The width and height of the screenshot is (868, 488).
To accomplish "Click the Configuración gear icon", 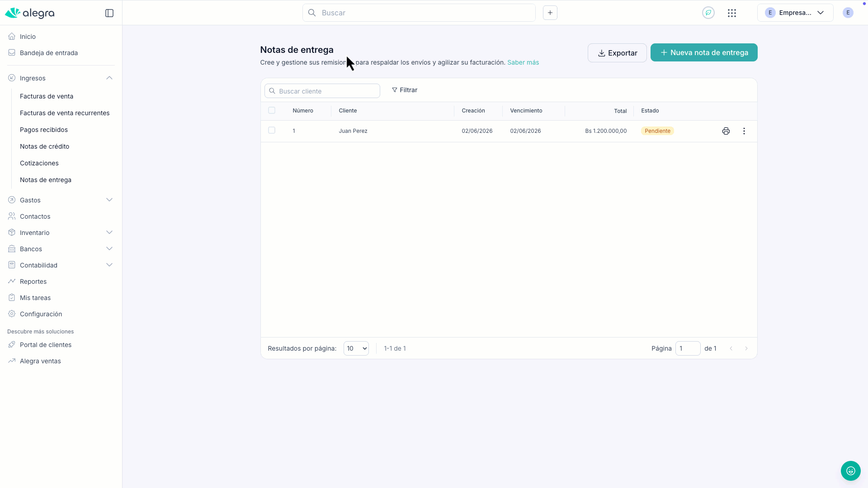I will click(12, 314).
